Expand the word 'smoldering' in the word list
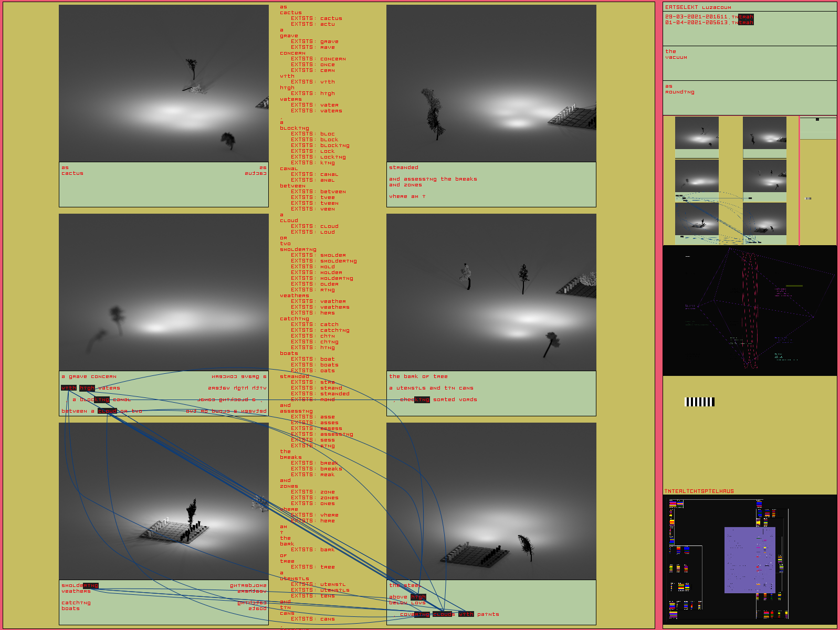The image size is (840, 630). (x=298, y=249)
